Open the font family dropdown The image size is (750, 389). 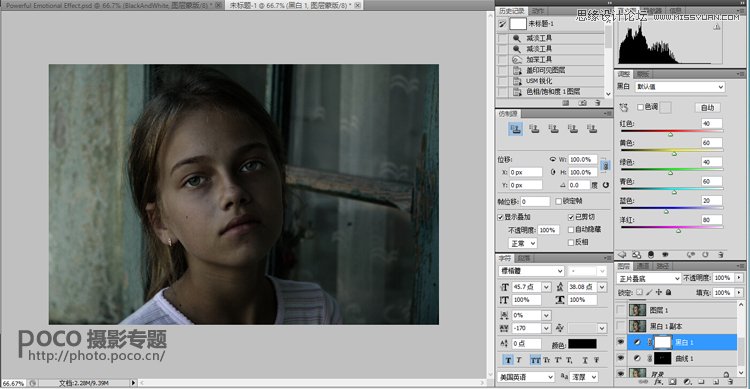[531, 271]
